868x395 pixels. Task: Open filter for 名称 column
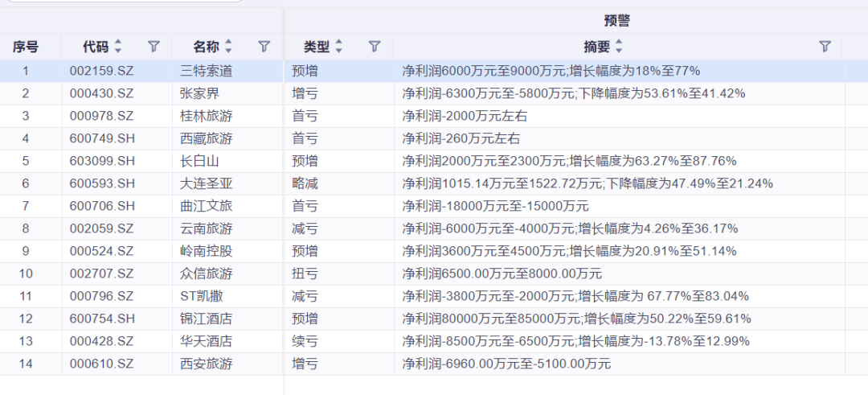pyautogui.click(x=264, y=47)
